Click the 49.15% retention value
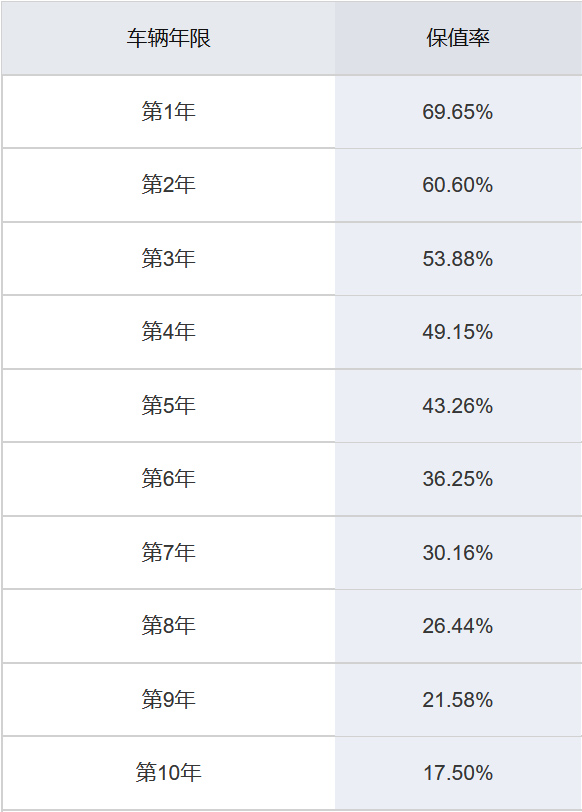Viewport: 582px width, 812px height. [x=458, y=332]
